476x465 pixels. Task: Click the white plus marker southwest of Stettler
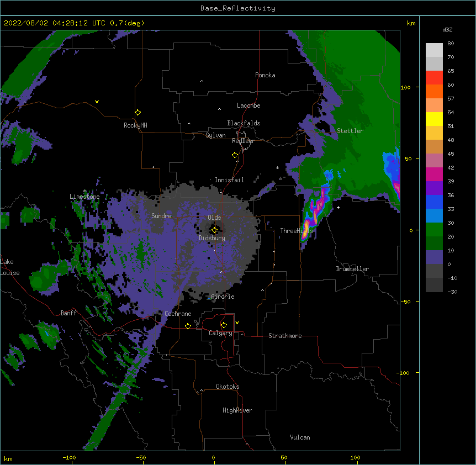[338, 207]
